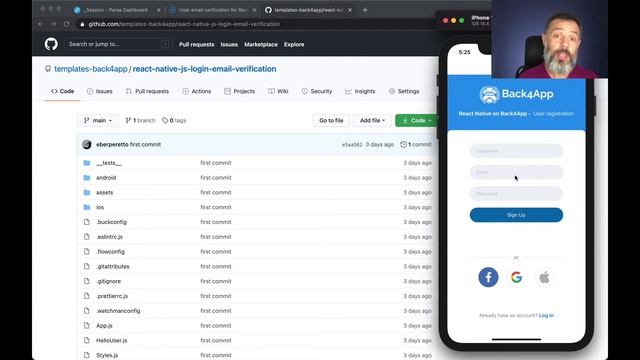Click the repository book icon beside templates-back4app
640x360 pixels.
click(x=48, y=69)
